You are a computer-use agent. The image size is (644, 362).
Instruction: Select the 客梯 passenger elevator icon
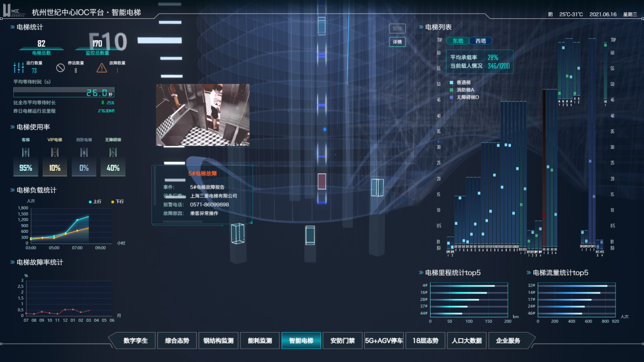tap(26, 152)
